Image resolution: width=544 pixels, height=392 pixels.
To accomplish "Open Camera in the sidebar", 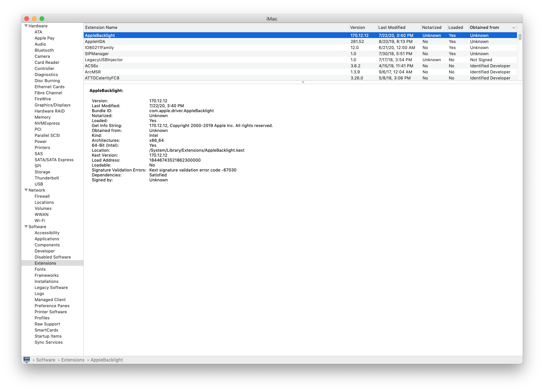I will 42,56.
